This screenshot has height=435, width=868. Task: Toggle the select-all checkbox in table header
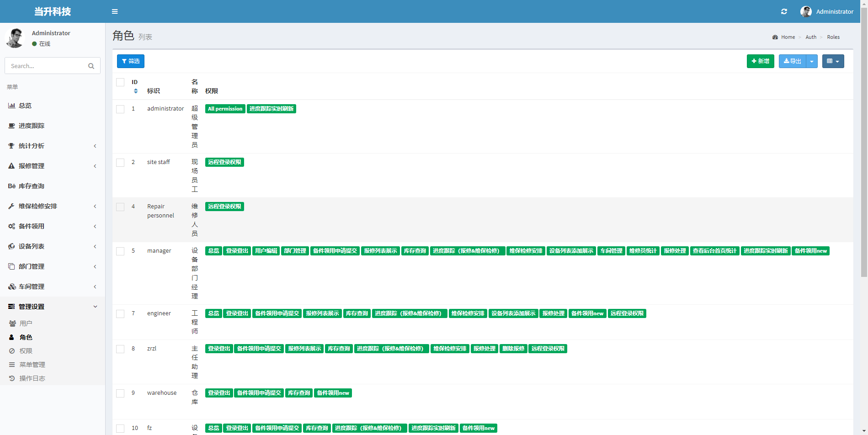[120, 82]
